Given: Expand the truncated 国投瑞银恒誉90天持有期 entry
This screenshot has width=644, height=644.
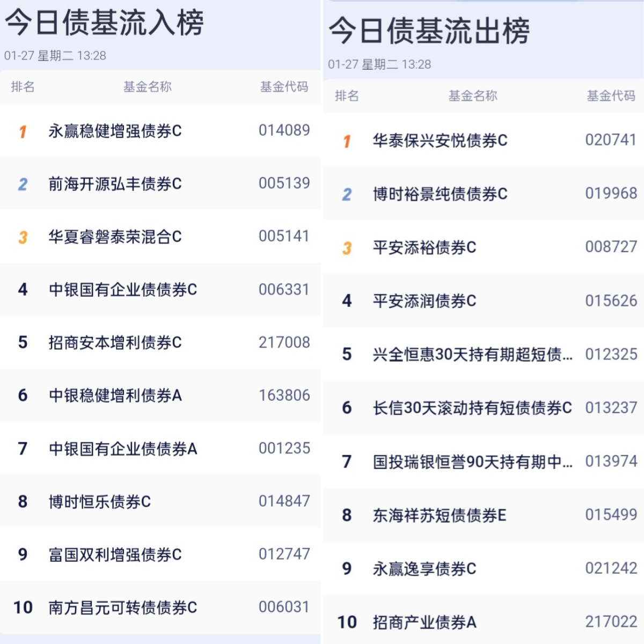Looking at the screenshot, I should click(472, 462).
